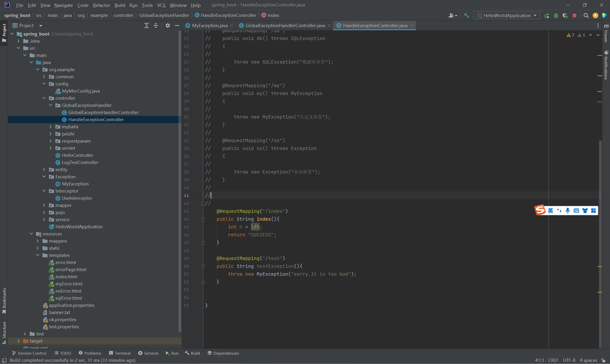This screenshot has height=364, width=610.
Task: Expand the mybatis folder in tree
Action: 51,127
